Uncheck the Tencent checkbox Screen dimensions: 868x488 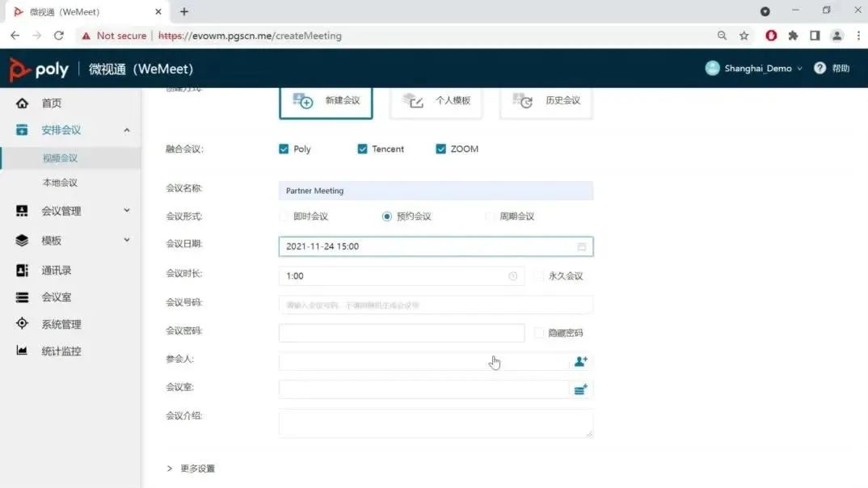click(x=363, y=149)
